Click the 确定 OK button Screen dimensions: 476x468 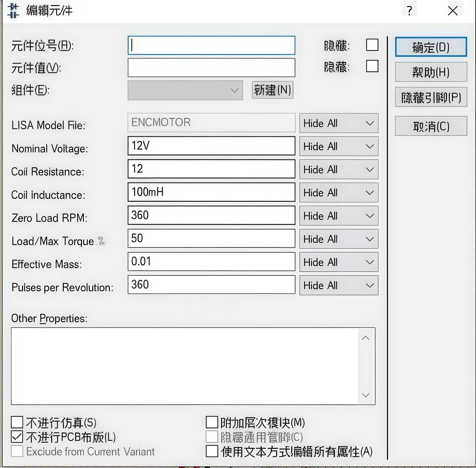431,47
